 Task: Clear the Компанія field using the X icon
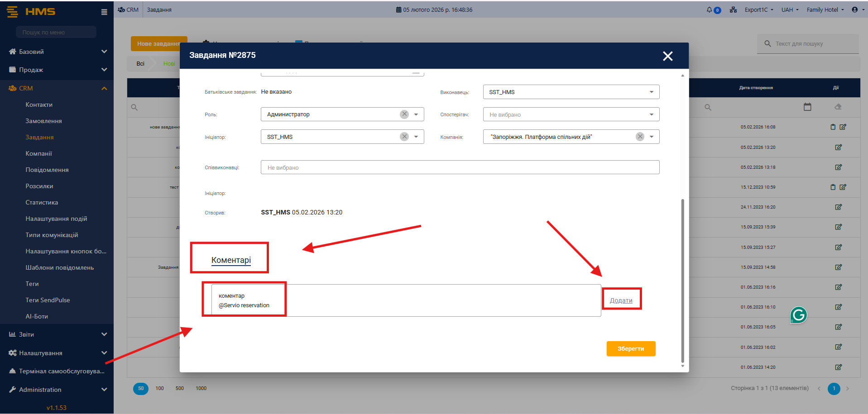coord(640,137)
